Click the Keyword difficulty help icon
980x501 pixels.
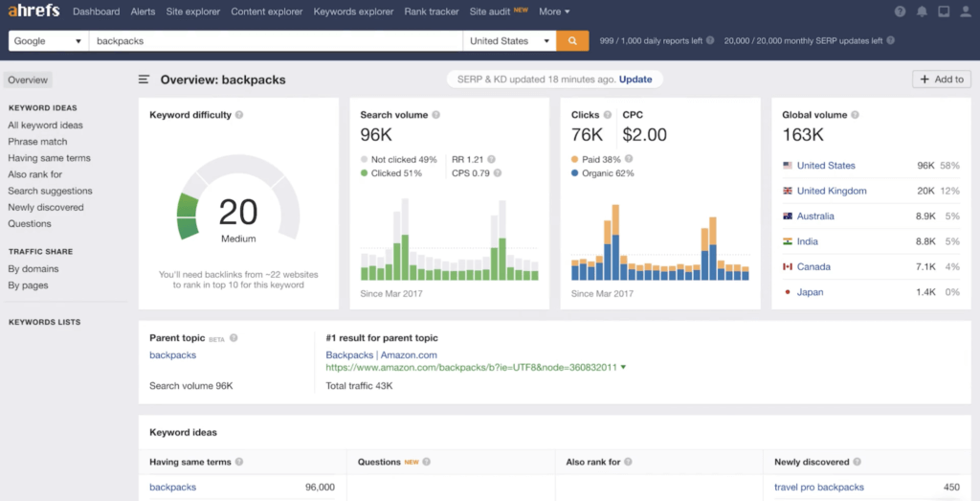(x=239, y=115)
